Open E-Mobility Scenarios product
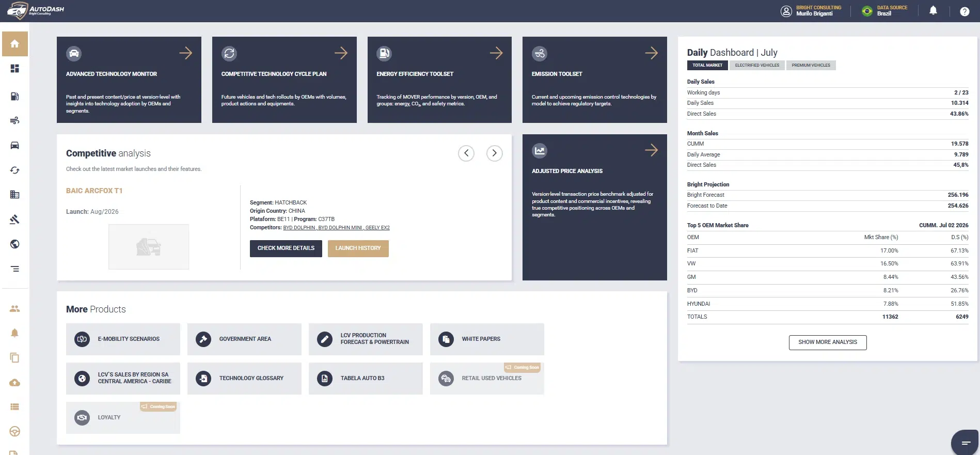 tap(123, 339)
